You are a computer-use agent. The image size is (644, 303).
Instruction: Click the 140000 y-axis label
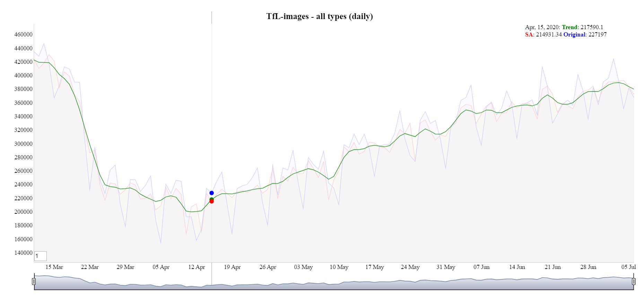point(23,253)
